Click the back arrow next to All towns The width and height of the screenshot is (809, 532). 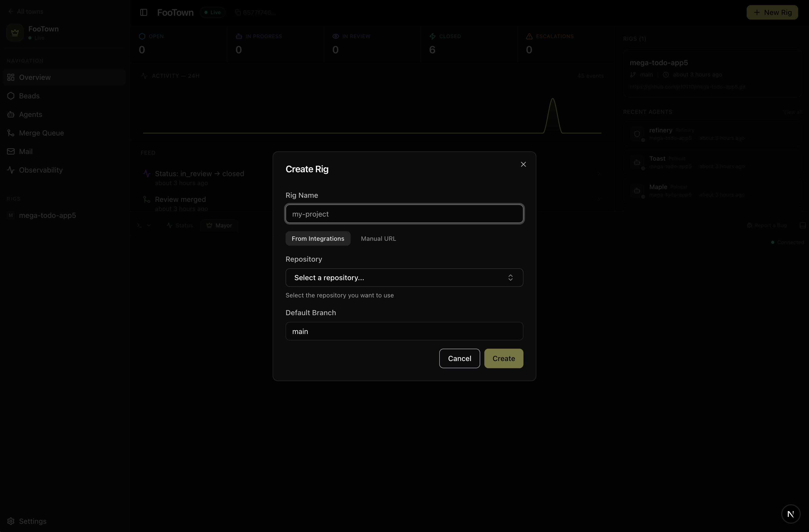pyautogui.click(x=11, y=12)
